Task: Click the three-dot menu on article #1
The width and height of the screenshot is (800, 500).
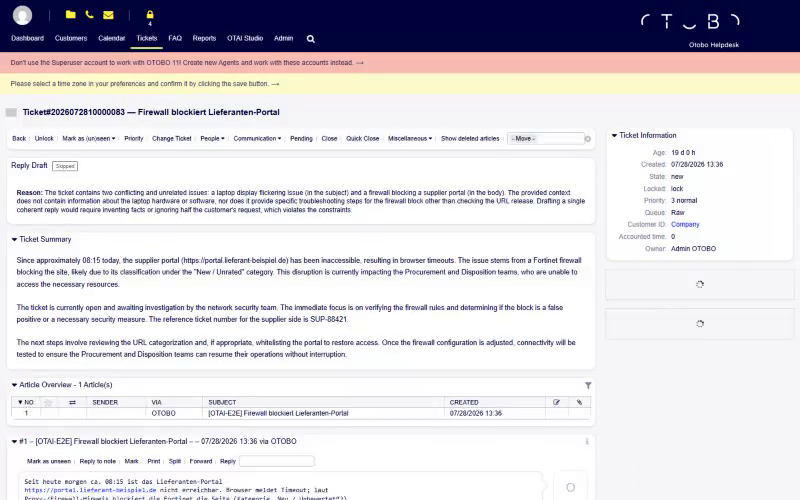Action: coord(587,441)
